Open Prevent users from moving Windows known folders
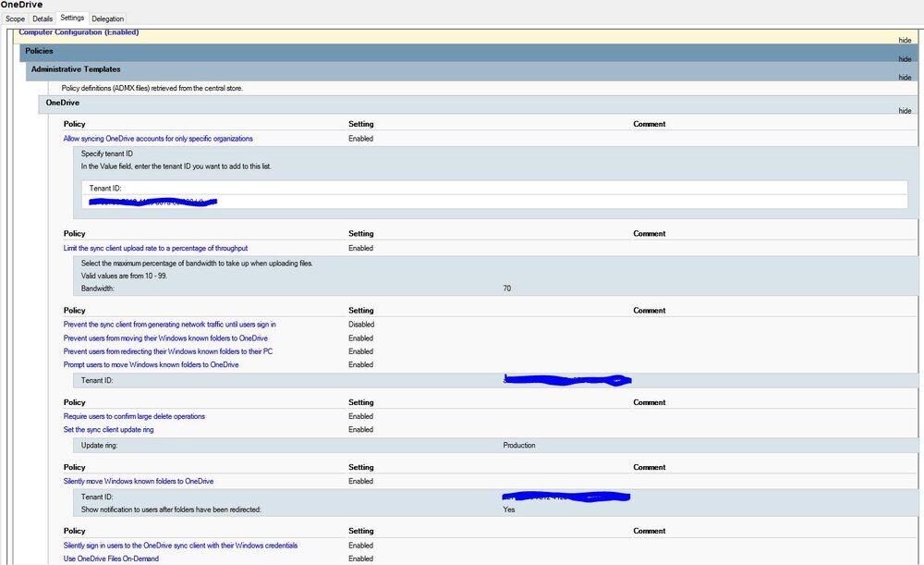 click(165, 338)
